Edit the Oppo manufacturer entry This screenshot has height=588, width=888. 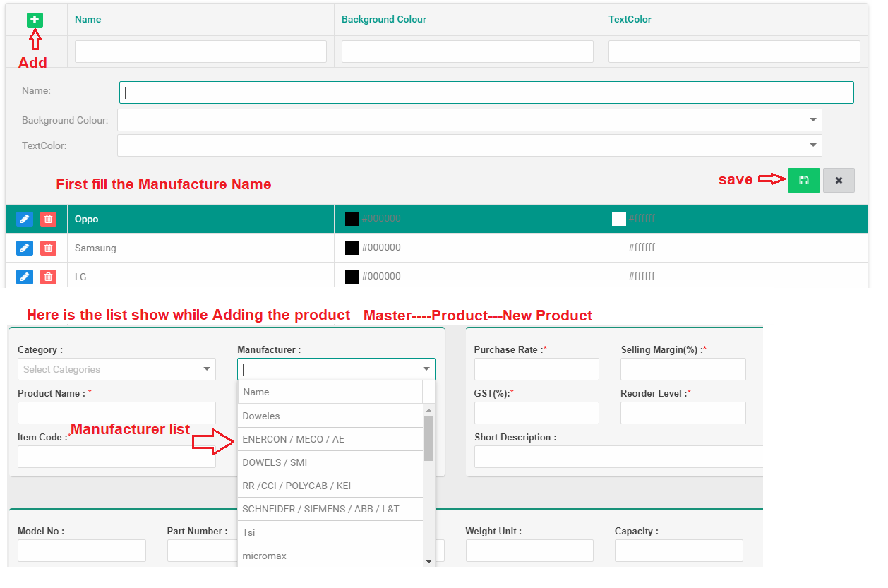[x=25, y=219]
